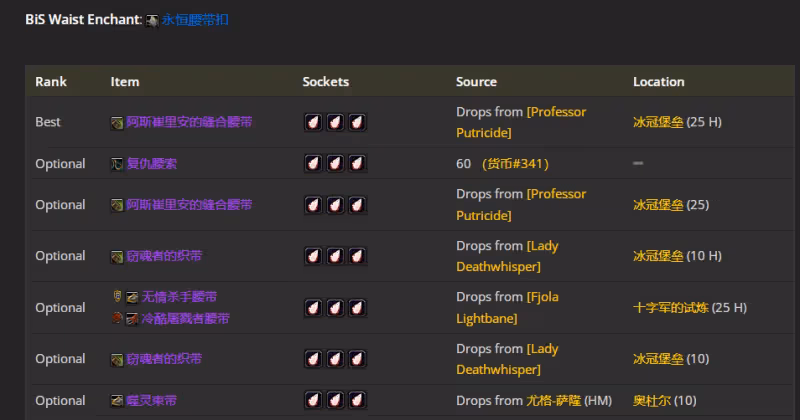
Task: Open Lady Deathwhisper source in 冰冠堡垒 (10) row
Action: (x=507, y=359)
